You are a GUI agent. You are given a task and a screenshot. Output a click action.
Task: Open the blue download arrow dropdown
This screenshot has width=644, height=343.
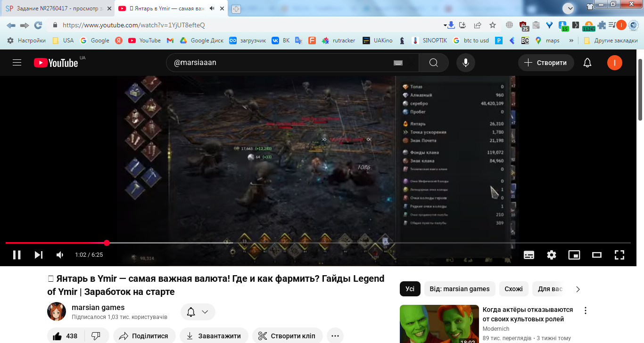(449, 25)
